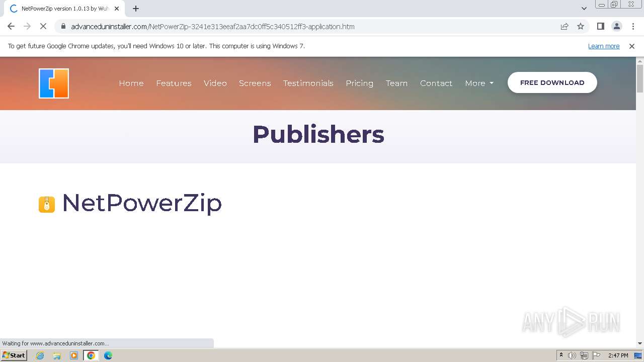The image size is (644, 362).
Task: Open the Windows Start menu
Action: (14, 355)
